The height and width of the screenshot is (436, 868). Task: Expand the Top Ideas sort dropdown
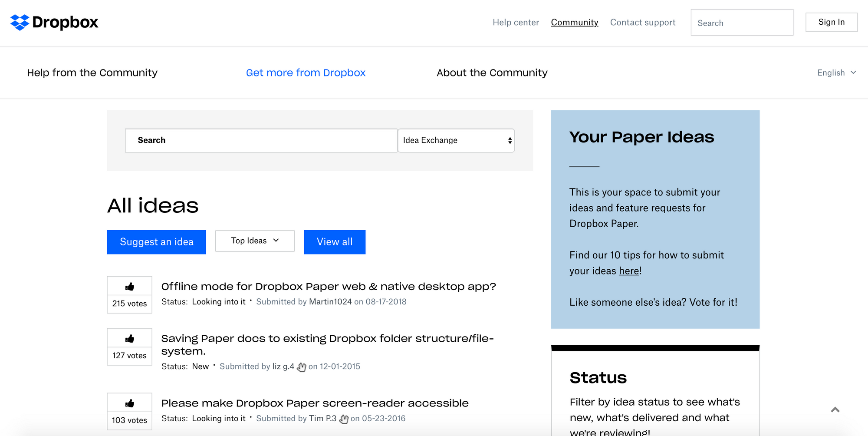coord(255,241)
